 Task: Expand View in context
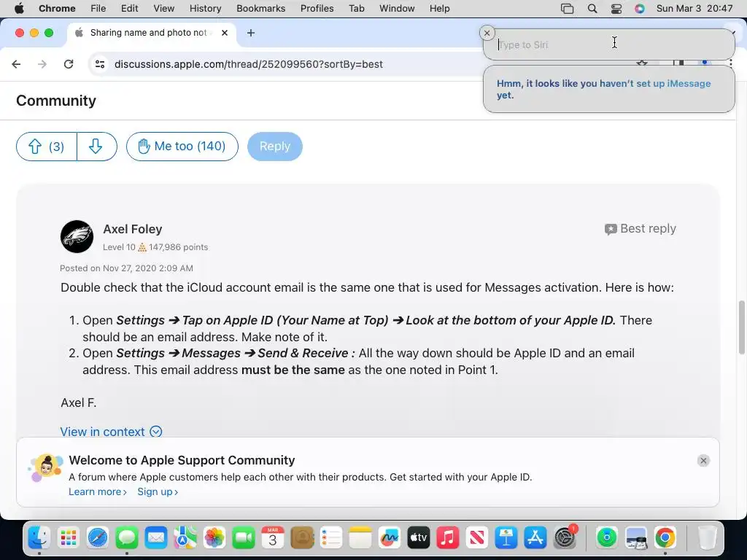coord(111,432)
